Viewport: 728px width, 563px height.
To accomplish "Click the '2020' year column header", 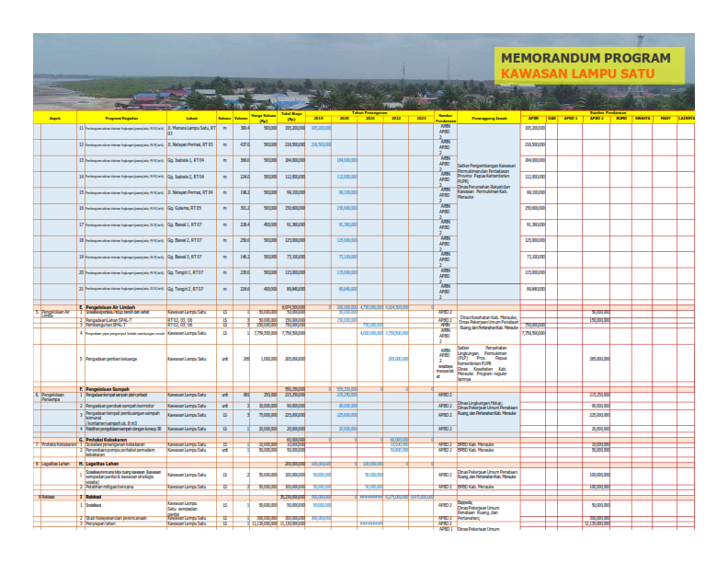I will pyautogui.click(x=345, y=119).
